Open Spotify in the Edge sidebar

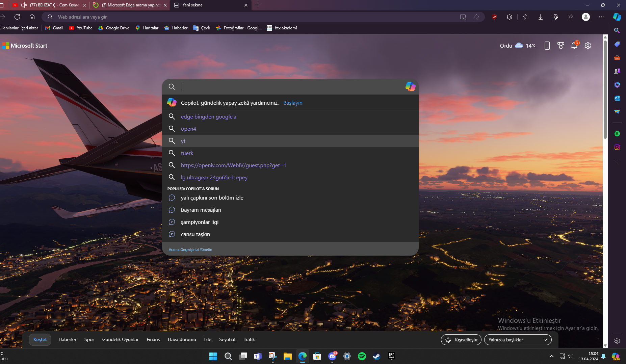coord(617,134)
